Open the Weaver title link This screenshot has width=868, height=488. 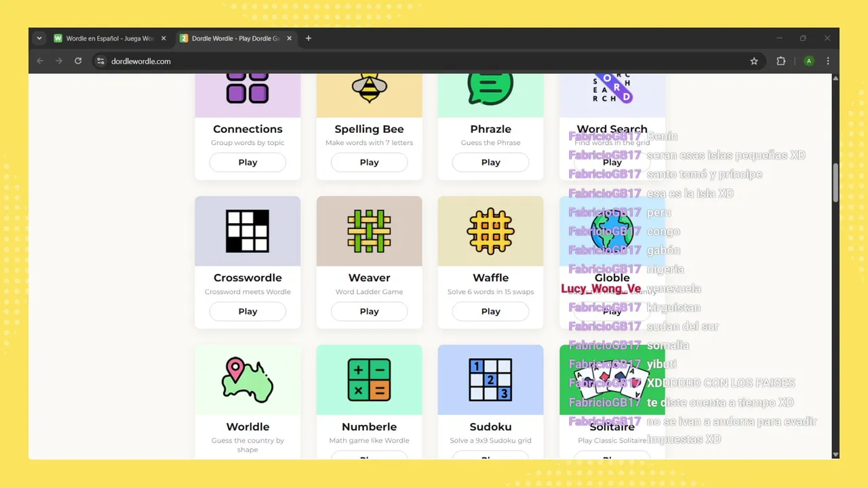370,278
